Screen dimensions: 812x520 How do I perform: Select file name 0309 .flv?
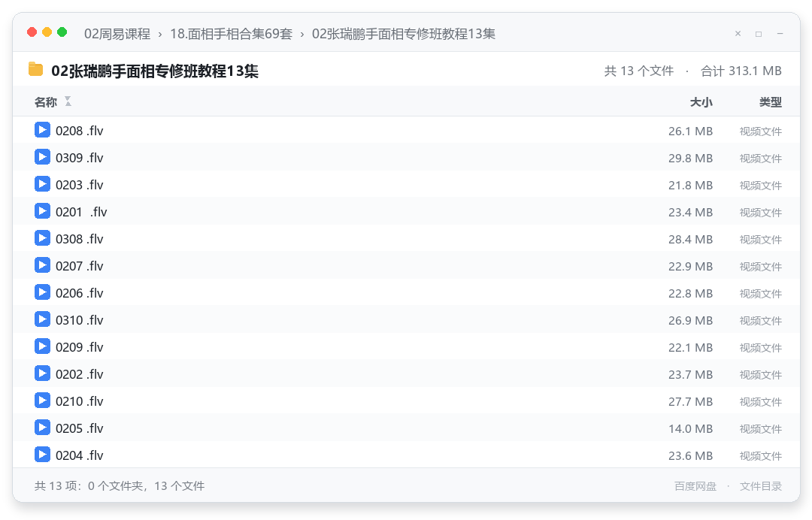click(79, 158)
